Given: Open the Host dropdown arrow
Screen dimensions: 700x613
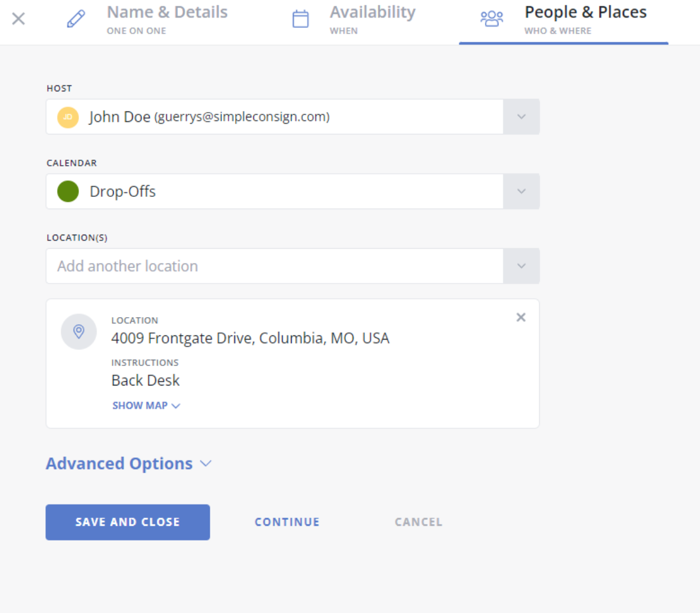Looking at the screenshot, I should point(521,117).
